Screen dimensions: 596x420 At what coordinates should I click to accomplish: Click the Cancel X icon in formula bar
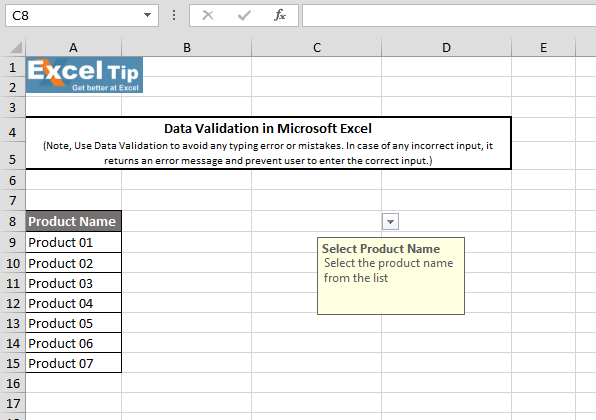[x=208, y=16]
